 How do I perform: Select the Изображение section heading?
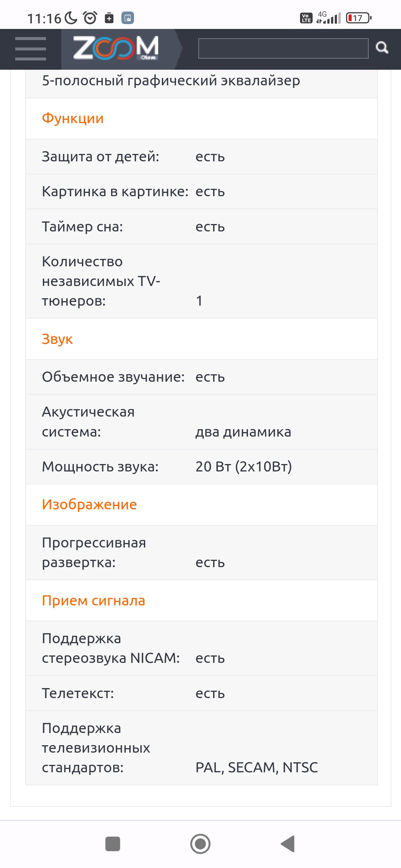[90, 503]
